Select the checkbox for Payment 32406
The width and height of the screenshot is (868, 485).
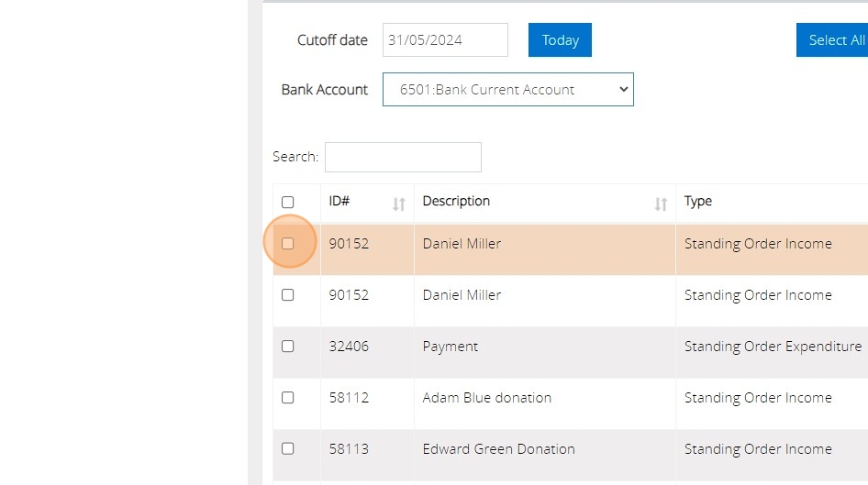coord(288,347)
